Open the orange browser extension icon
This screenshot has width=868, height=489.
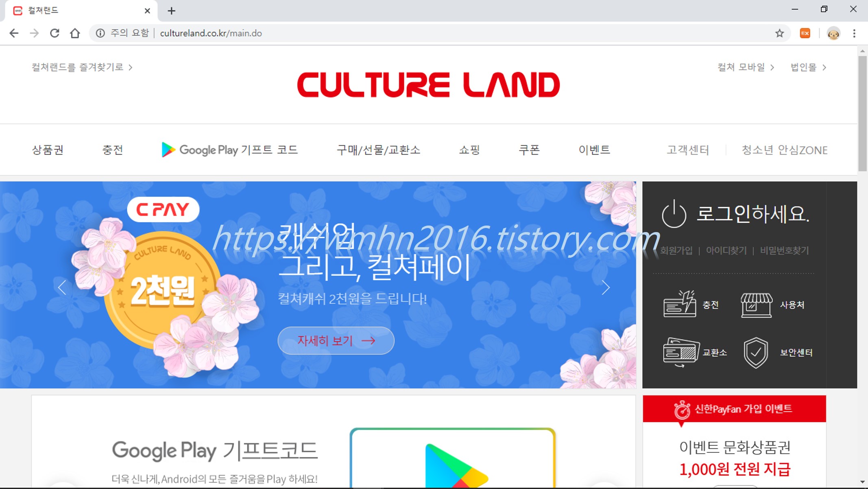[805, 33]
